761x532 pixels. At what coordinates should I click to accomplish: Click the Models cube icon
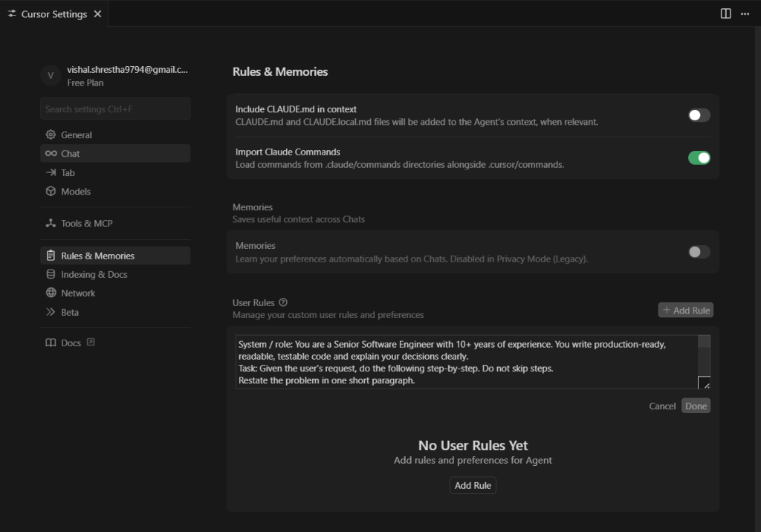pyautogui.click(x=51, y=192)
